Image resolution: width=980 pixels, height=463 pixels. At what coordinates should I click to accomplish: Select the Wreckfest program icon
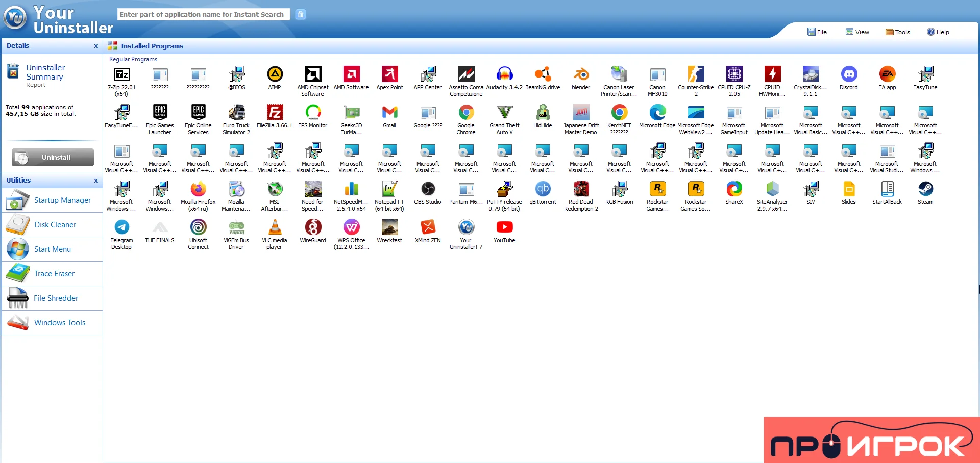tap(389, 227)
